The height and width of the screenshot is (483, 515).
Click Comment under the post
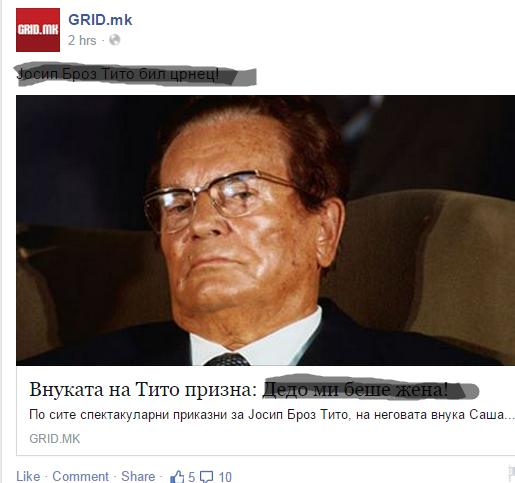80,476
